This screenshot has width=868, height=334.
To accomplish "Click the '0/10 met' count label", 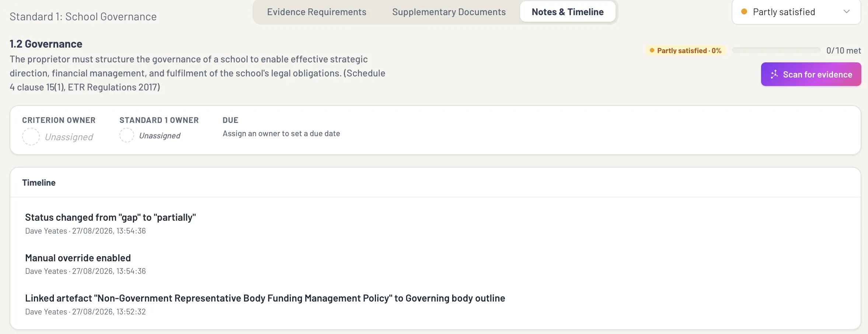I will 844,51.
